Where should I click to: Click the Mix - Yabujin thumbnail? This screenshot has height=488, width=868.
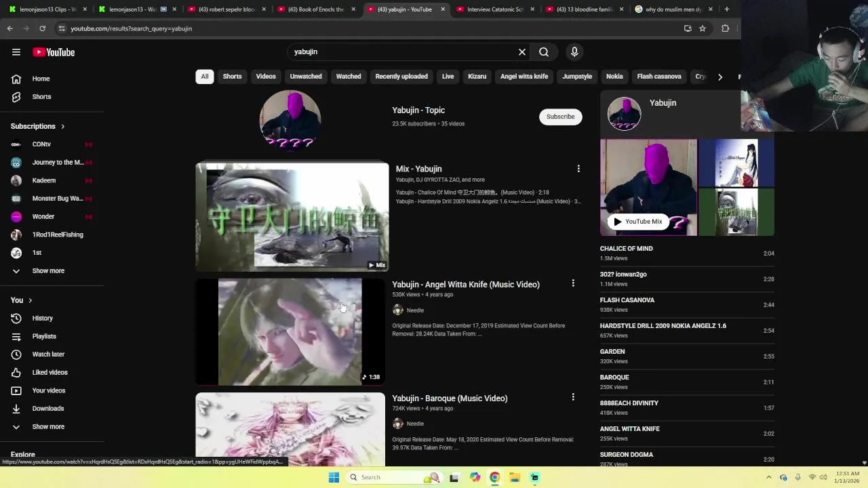click(x=292, y=217)
